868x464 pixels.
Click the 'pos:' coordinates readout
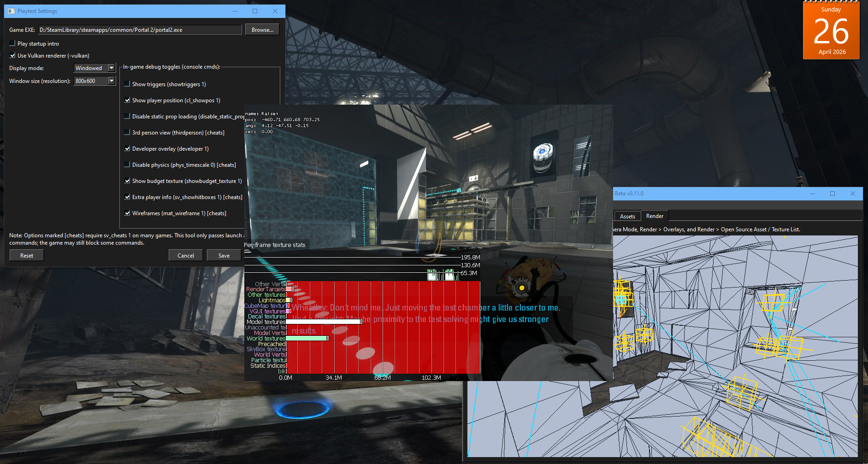click(x=282, y=119)
